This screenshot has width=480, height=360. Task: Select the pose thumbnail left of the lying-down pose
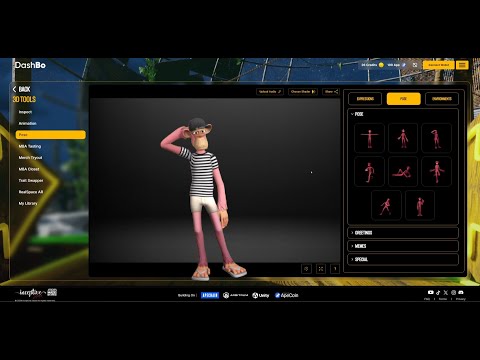(x=369, y=172)
